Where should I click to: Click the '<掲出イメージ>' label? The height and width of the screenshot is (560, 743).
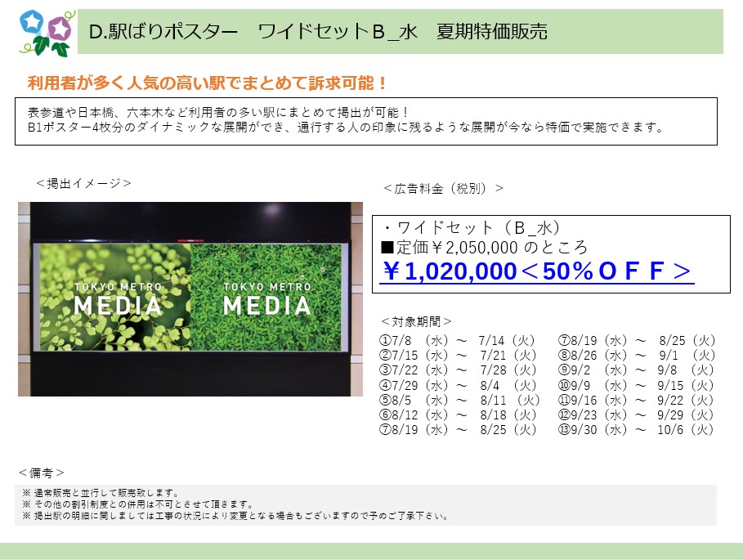[83, 183]
